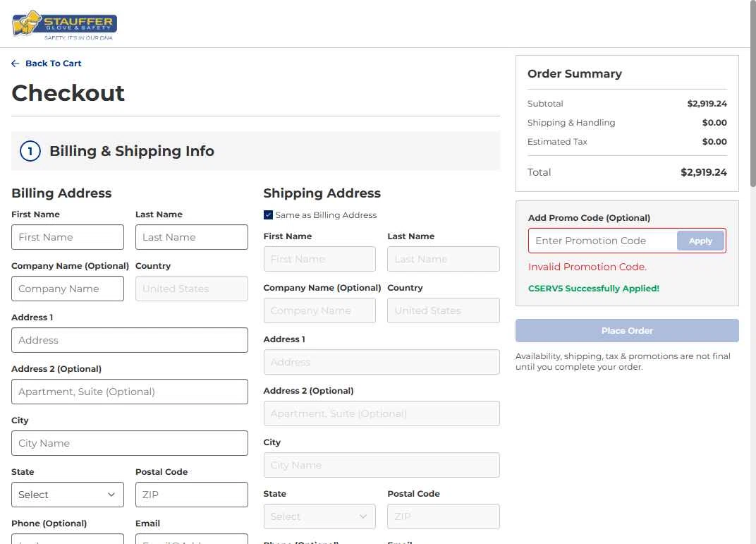Viewport: 756px width, 544px height.
Task: Click the back arrow icon beside Back To Cart
Action: (x=16, y=64)
